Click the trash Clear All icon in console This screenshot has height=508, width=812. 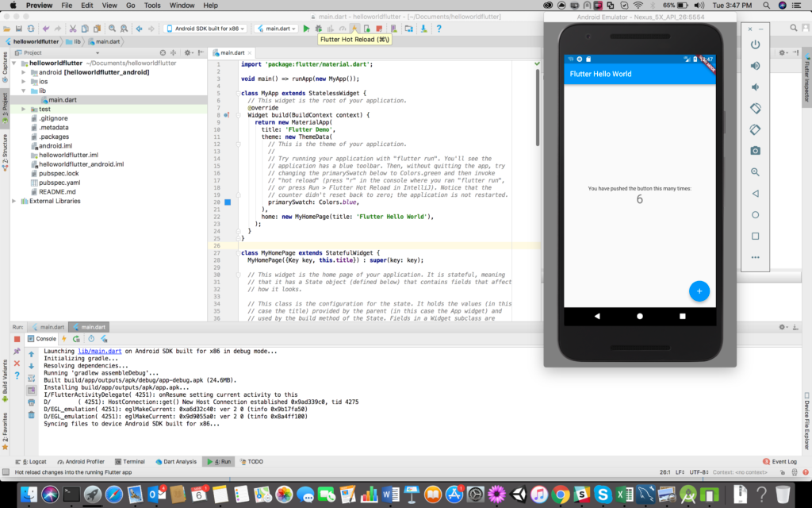click(31, 414)
